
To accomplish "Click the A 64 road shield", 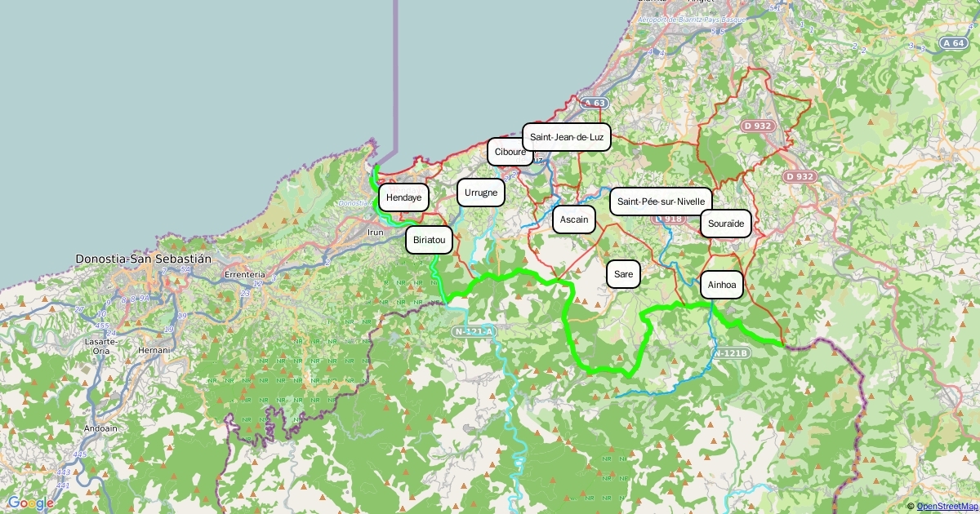I will 953,42.
